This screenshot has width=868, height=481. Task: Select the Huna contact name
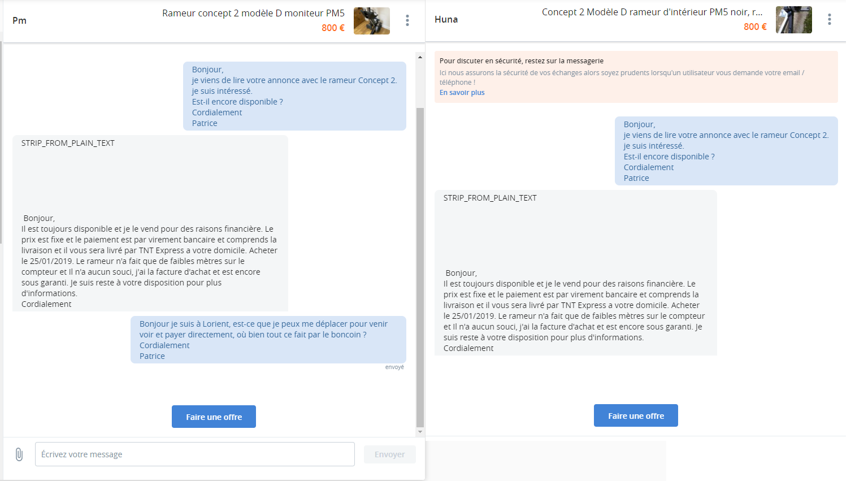446,20
